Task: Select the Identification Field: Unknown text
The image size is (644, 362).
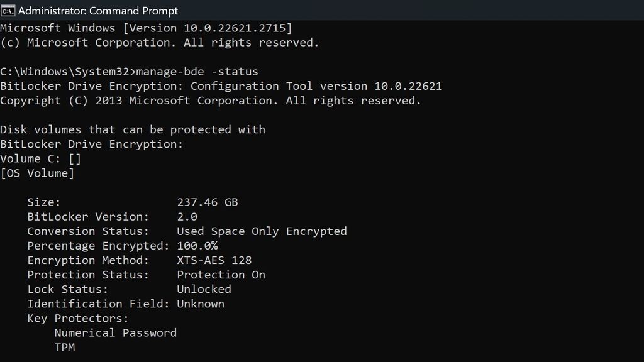Action: (126, 304)
